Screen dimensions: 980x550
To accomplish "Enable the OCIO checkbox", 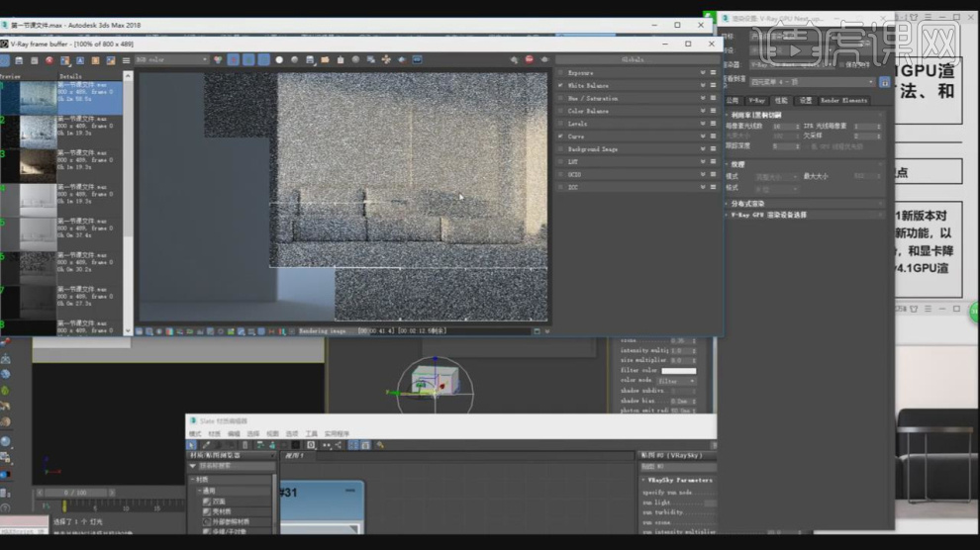I will [560, 174].
